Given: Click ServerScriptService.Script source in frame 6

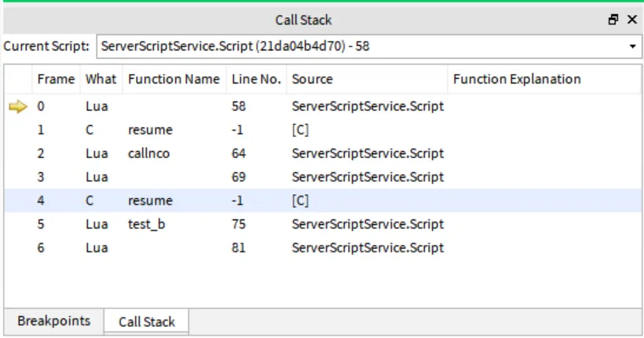Looking at the screenshot, I should 368,248.
